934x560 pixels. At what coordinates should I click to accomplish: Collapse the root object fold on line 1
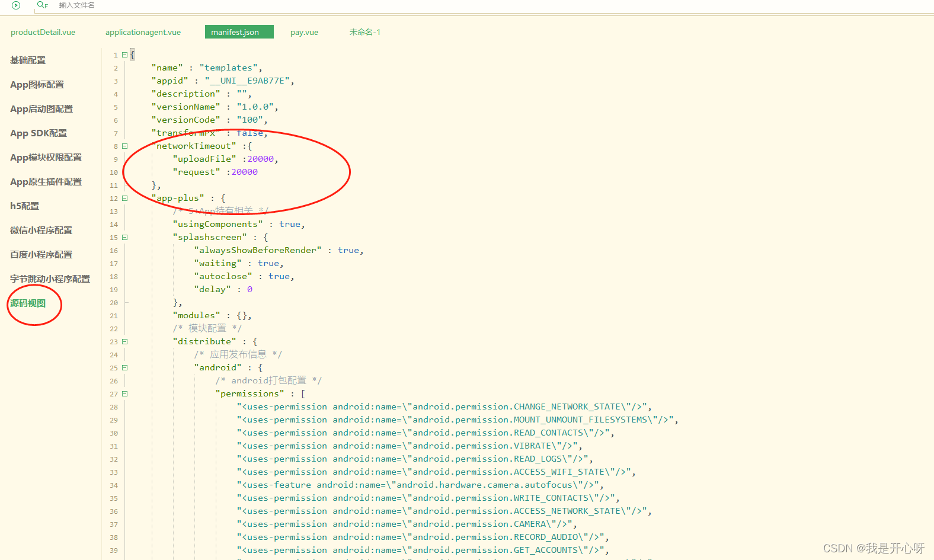click(124, 55)
